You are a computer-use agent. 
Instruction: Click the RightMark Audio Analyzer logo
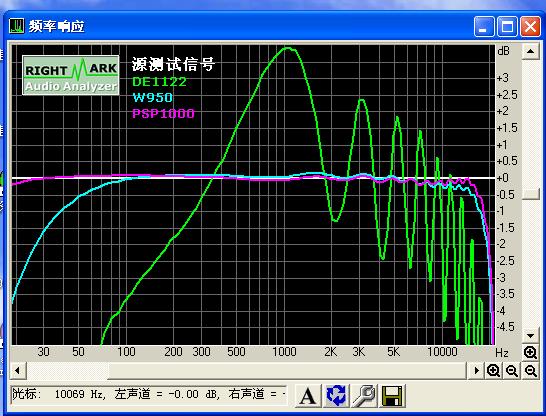click(x=71, y=75)
